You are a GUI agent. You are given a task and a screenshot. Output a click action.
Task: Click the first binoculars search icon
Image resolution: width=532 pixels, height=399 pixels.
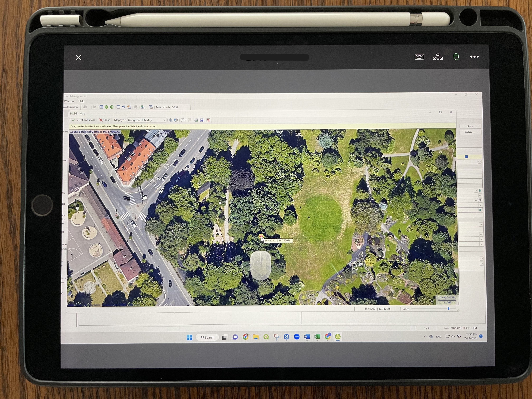pos(85,107)
